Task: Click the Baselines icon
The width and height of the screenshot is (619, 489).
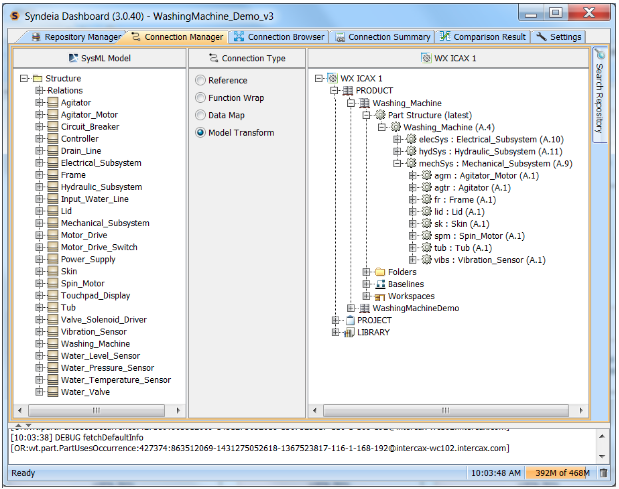Action: [x=380, y=284]
